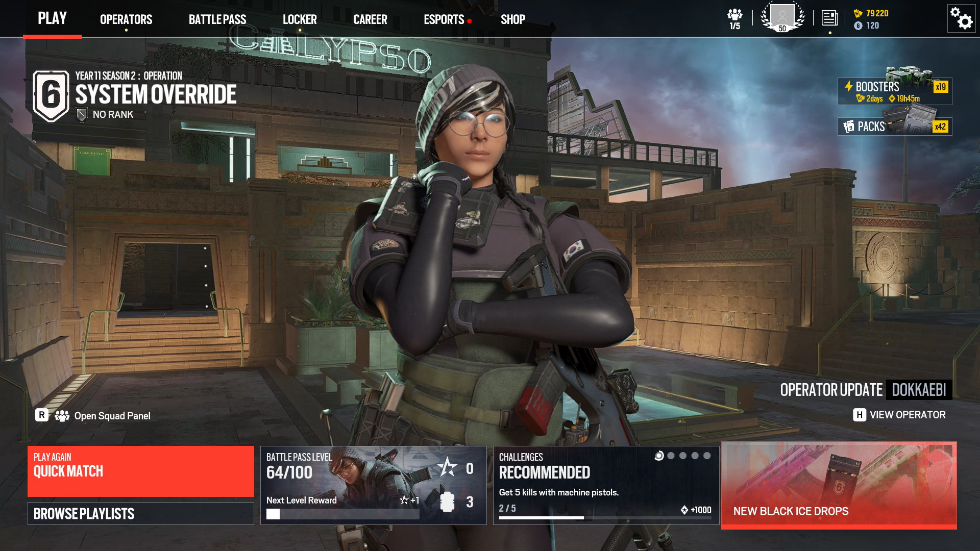Select the fifth challenge page dot
The image size is (980, 551).
[x=707, y=456]
